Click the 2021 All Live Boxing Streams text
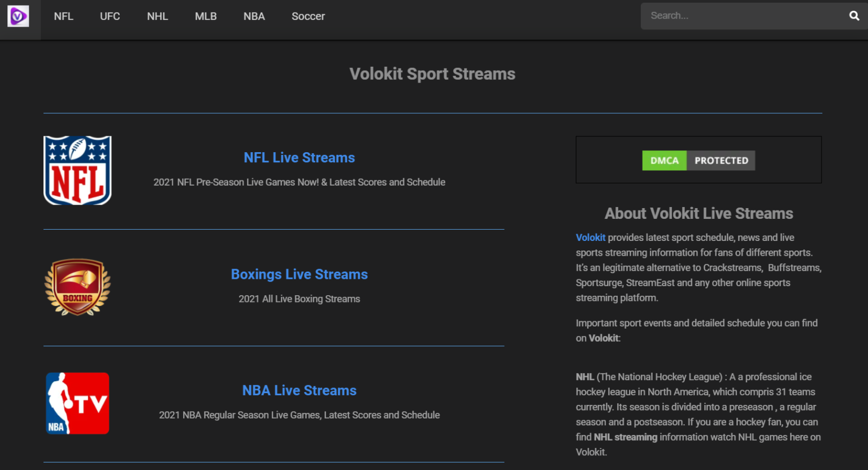The width and height of the screenshot is (868, 470). 299,299
